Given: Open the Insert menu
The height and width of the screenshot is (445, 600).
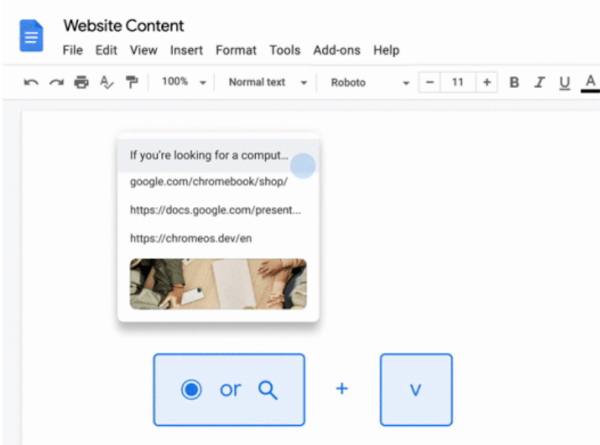Looking at the screenshot, I should 186,50.
